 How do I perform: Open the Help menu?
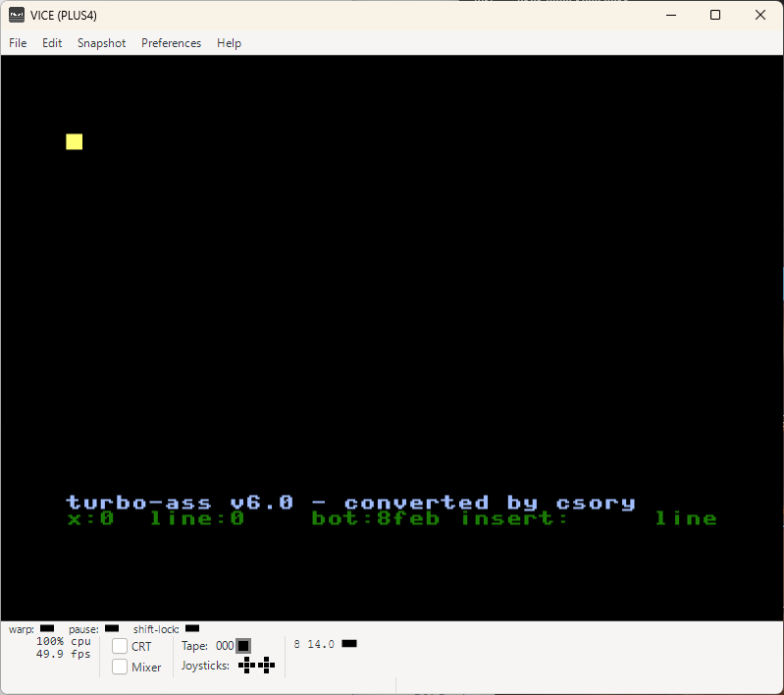(x=229, y=43)
